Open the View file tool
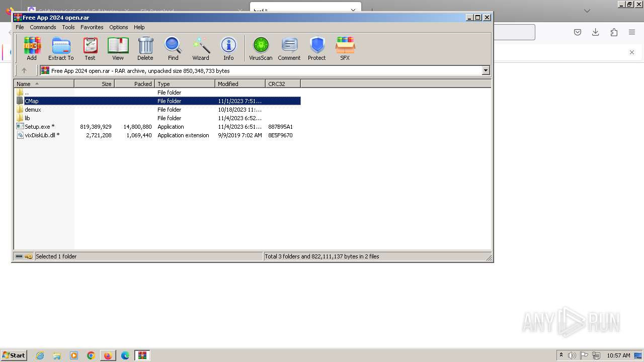The image size is (644, 362). [118, 49]
